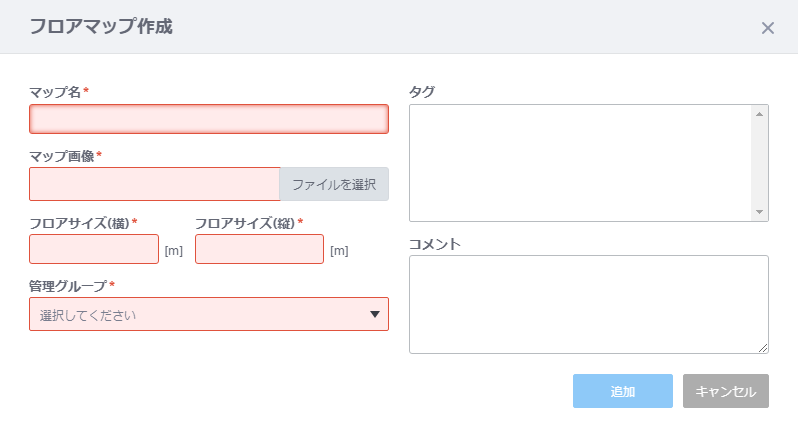The width and height of the screenshot is (798, 427).
Task: Focus the マップ名 text field
Action: click(209, 119)
